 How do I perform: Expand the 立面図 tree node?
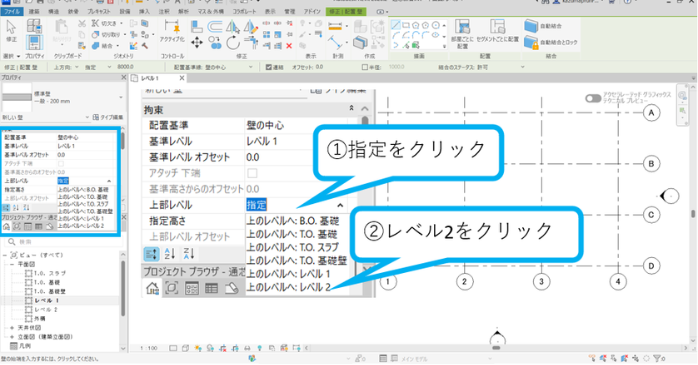click(x=12, y=337)
